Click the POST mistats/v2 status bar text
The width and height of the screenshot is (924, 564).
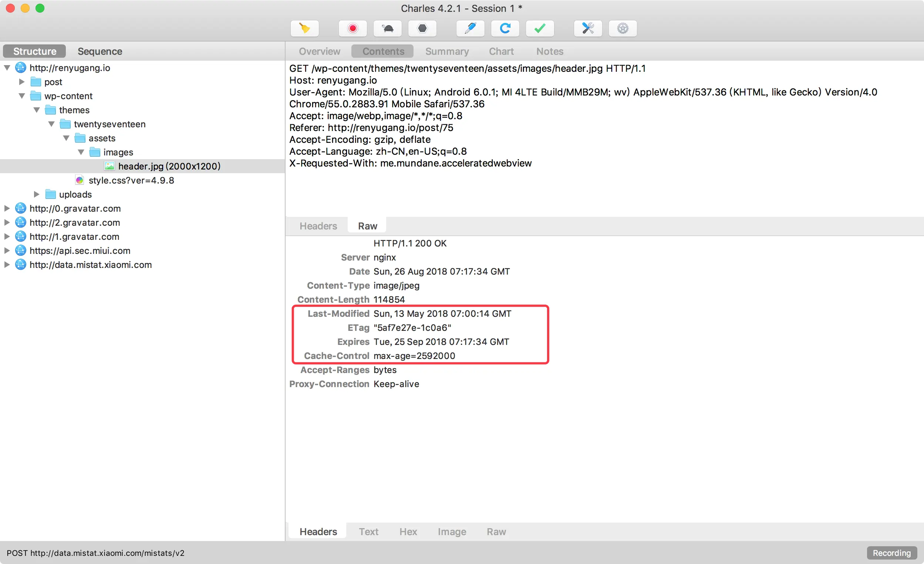(x=96, y=553)
